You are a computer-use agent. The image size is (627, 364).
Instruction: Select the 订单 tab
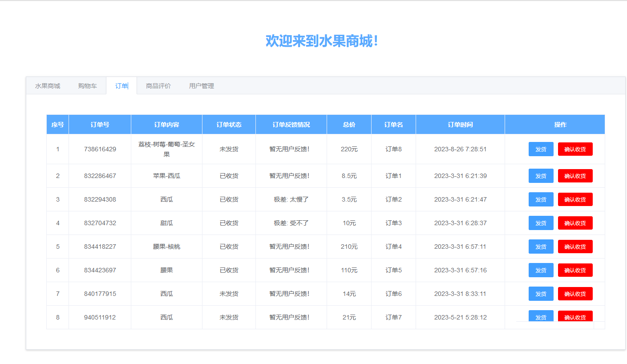click(121, 86)
